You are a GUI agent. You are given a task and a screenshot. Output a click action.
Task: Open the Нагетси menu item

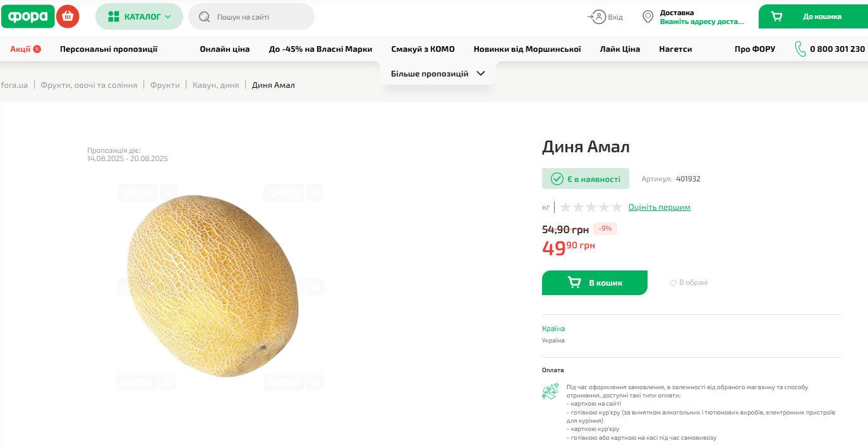pos(675,49)
